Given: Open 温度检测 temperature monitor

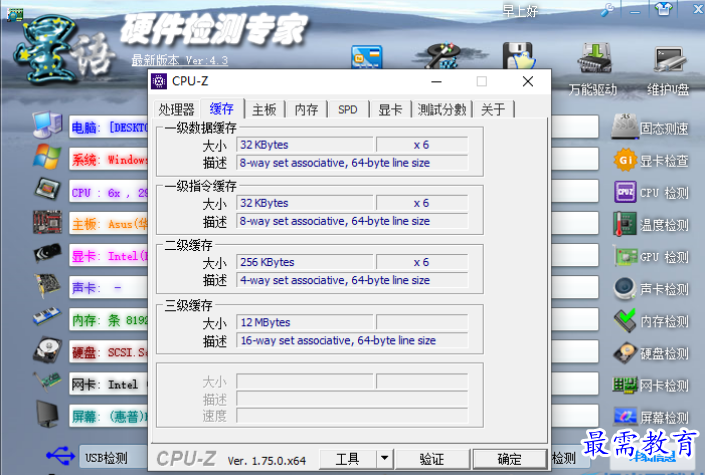Looking at the screenshot, I should [651, 224].
